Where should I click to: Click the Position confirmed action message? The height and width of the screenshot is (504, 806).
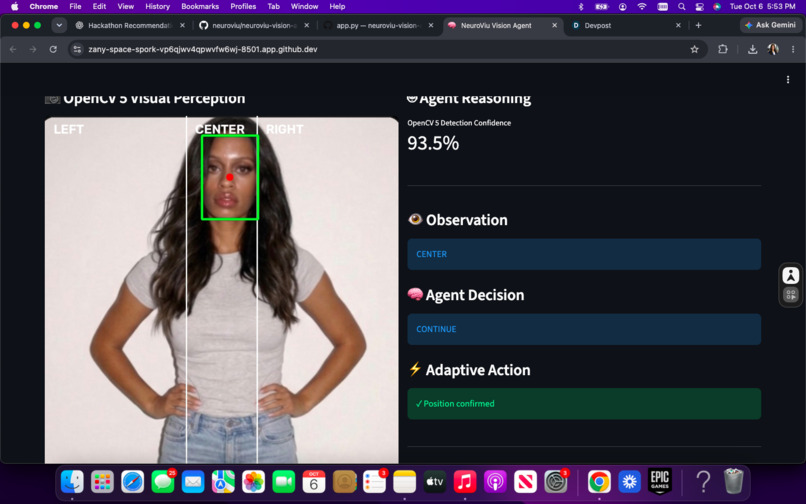pos(584,404)
